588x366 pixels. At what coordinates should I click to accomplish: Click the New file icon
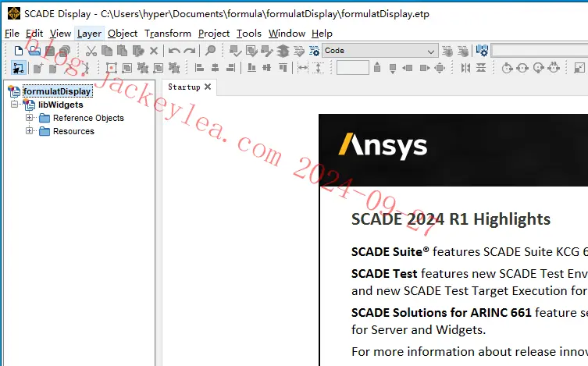coord(19,51)
